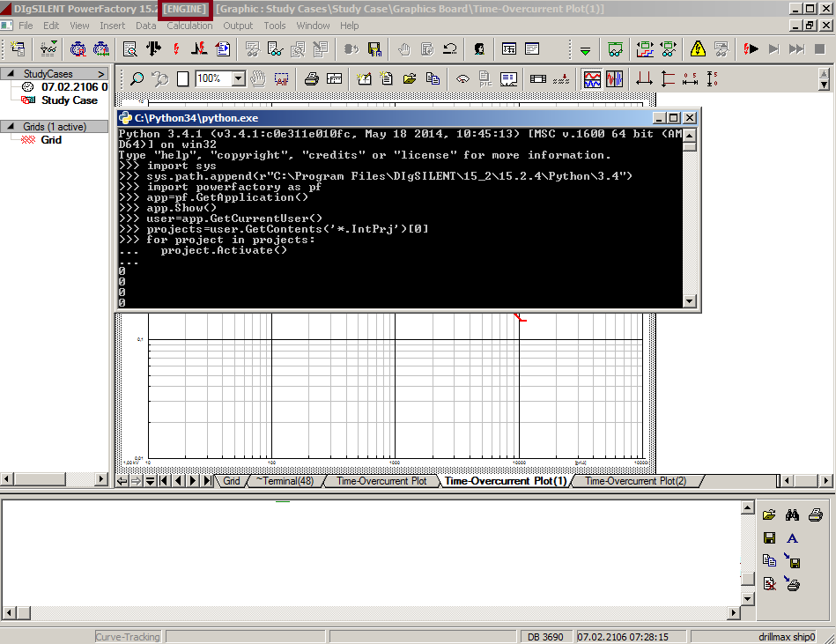Image resolution: width=836 pixels, height=644 pixels.
Task: Click the Python console vertical scrollbar down arrow
Action: (690, 301)
